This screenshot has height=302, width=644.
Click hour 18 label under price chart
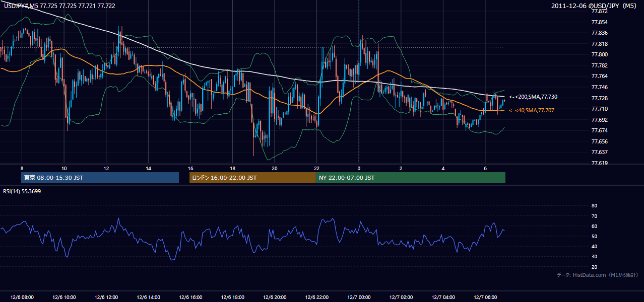[x=232, y=168]
